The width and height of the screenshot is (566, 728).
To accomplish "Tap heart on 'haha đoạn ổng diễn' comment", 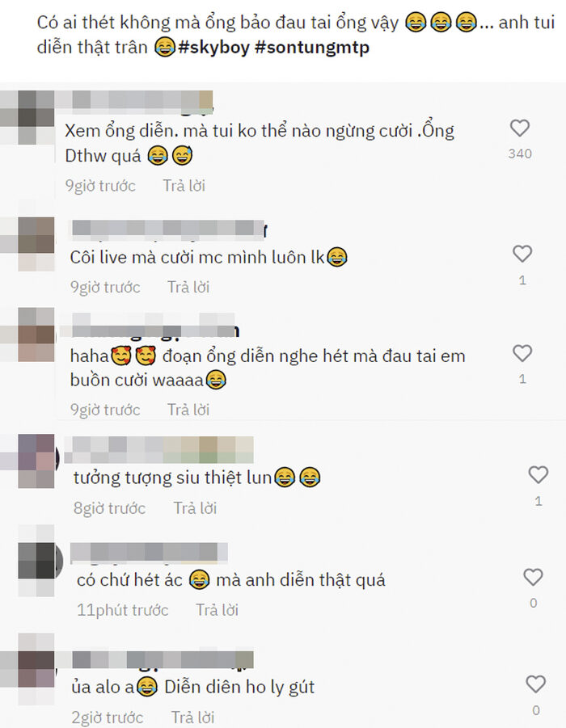I will [x=522, y=353].
